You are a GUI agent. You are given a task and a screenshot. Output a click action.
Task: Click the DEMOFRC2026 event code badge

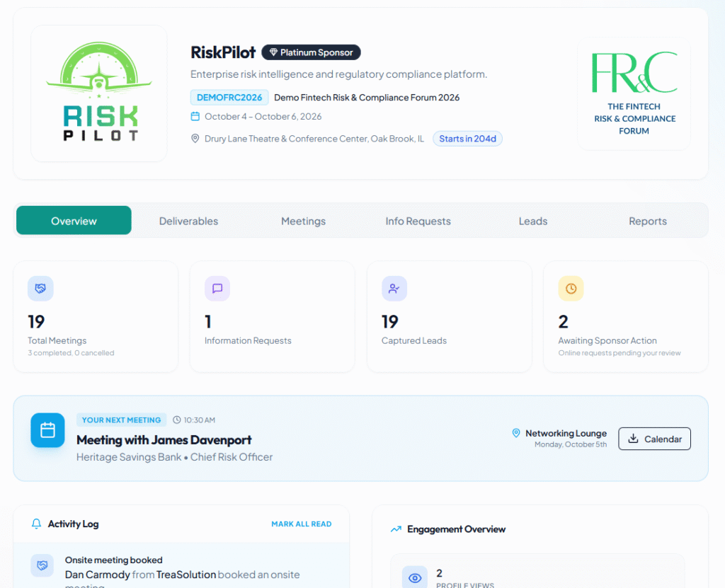(229, 98)
